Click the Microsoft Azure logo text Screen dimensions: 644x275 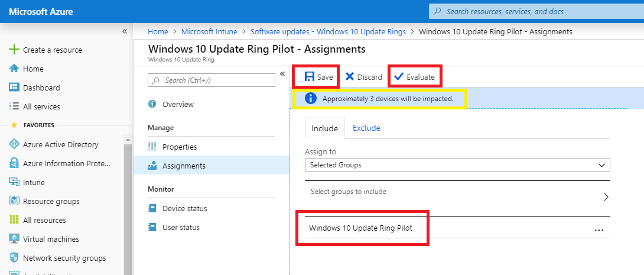pos(41,11)
